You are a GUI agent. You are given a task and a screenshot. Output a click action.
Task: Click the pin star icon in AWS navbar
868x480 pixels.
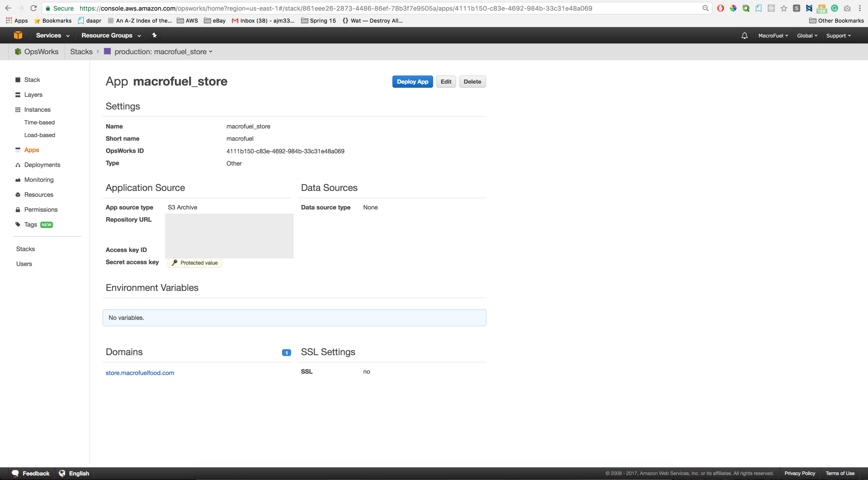155,35
